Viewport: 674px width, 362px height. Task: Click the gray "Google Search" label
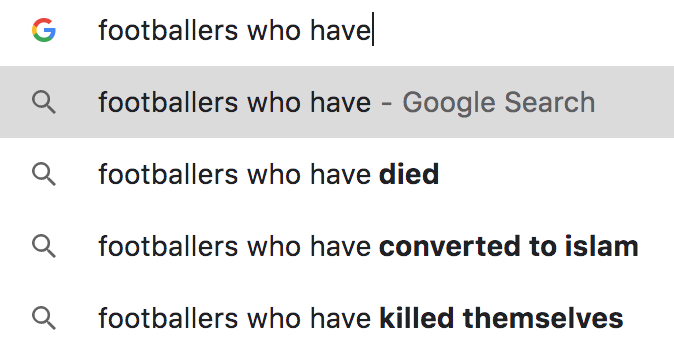[499, 103]
